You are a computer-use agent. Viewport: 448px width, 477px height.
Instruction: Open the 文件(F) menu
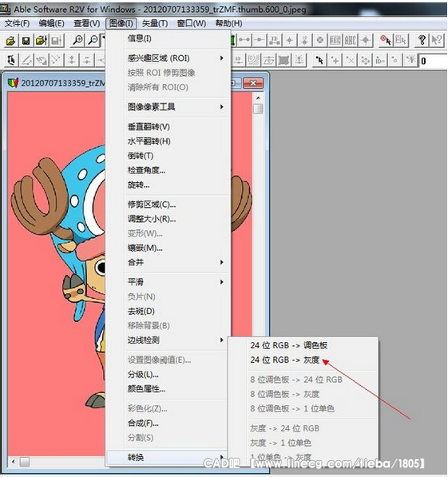point(17,23)
